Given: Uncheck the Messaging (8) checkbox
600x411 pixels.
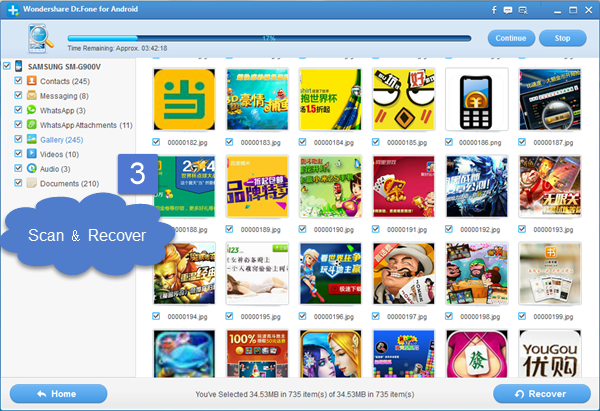Looking at the screenshot, I should [x=18, y=95].
